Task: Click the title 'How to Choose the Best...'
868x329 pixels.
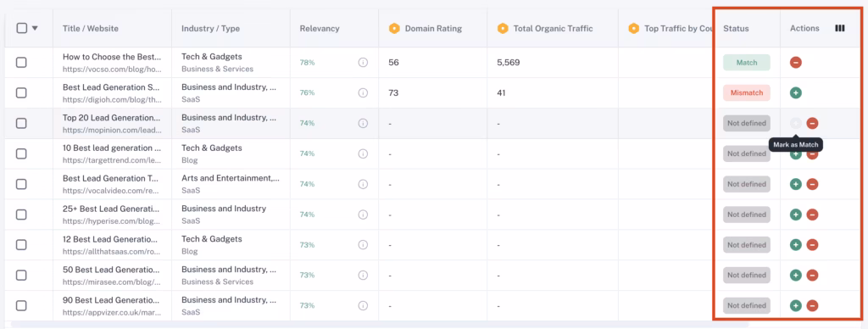Action: point(113,57)
